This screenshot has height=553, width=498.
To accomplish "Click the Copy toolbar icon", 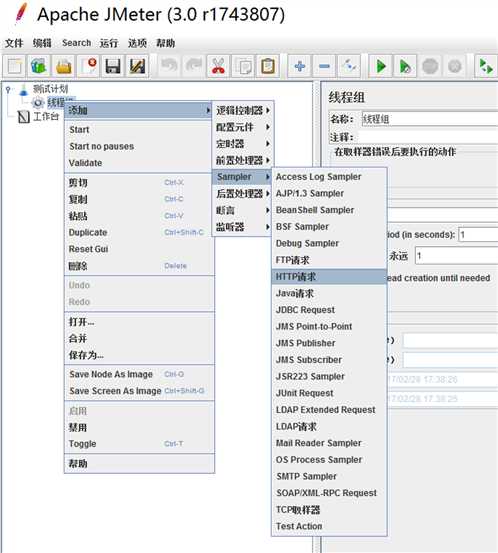I will [243, 66].
